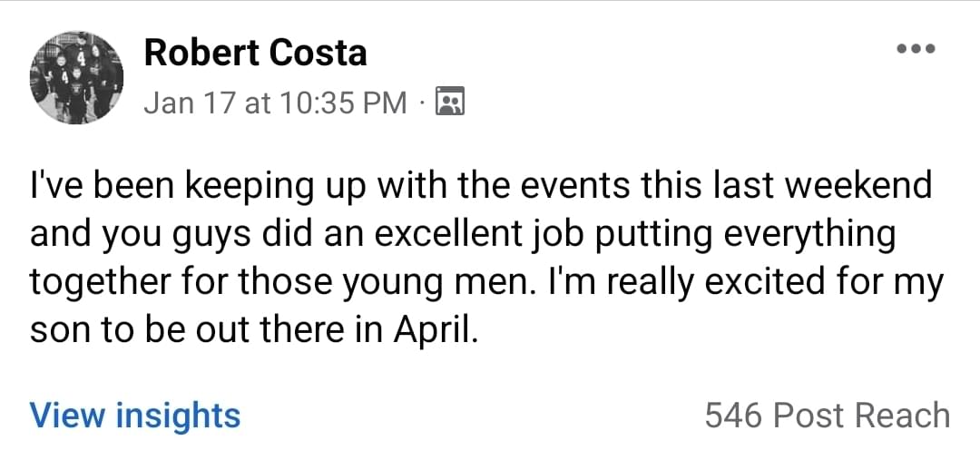Tap the avatar showing the jersey team photo
The height and width of the screenshot is (470, 980).
pos(76,77)
